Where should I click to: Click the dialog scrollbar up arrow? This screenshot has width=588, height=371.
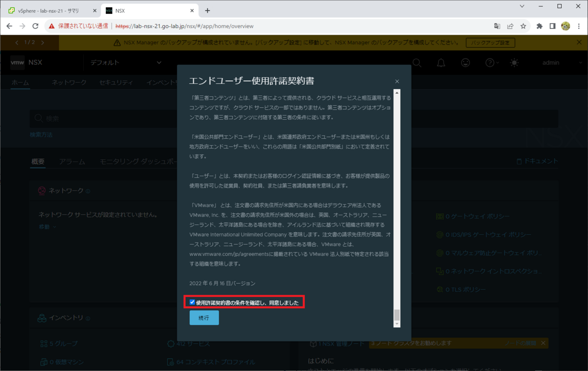tap(397, 92)
